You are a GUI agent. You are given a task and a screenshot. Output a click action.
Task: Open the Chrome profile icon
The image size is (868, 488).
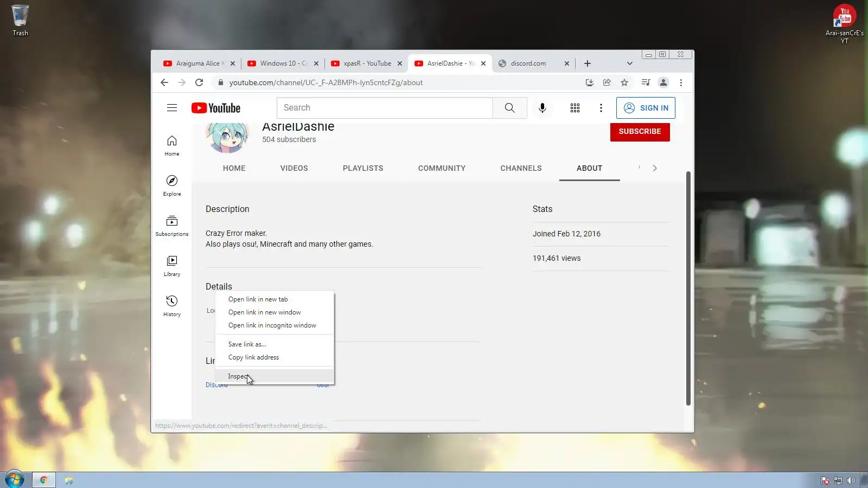pos(663,82)
